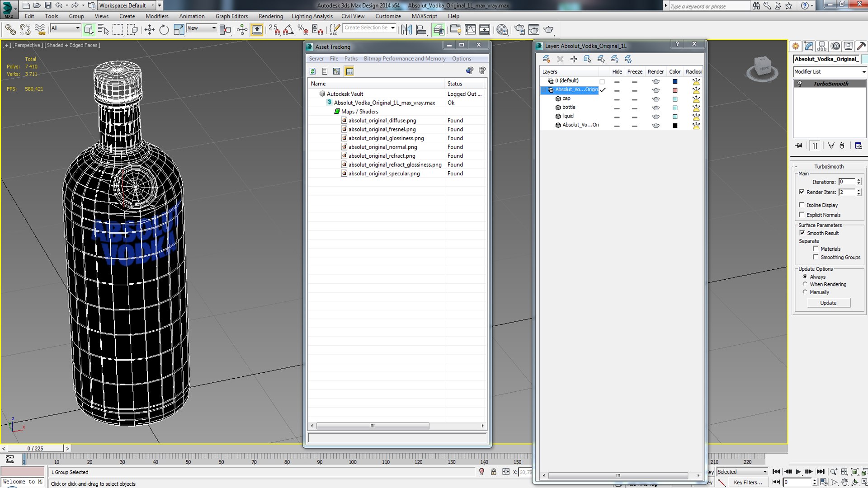Click the keyword search field in title bar
Screen dimensions: 868x488
click(x=709, y=6)
